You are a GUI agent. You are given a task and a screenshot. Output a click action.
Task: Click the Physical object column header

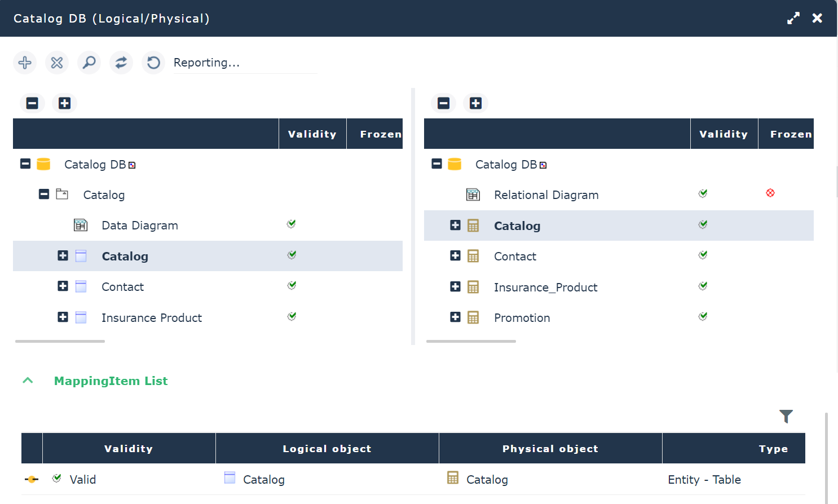coord(550,449)
